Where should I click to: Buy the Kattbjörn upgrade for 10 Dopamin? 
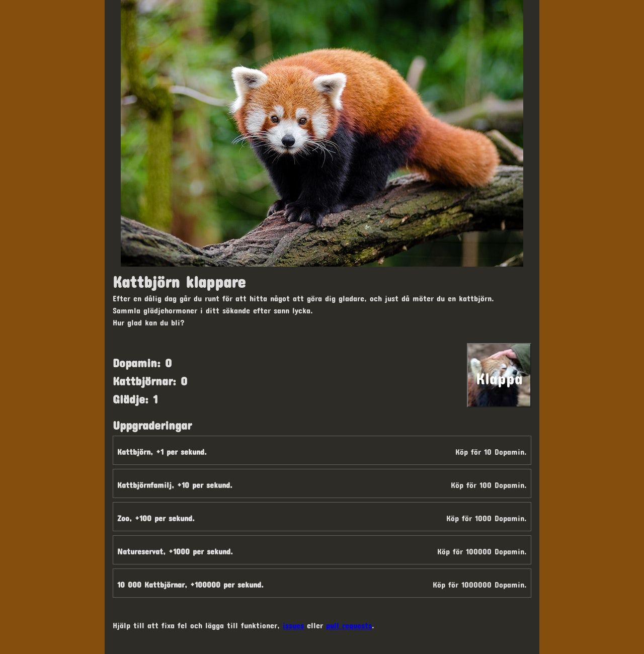(322, 450)
